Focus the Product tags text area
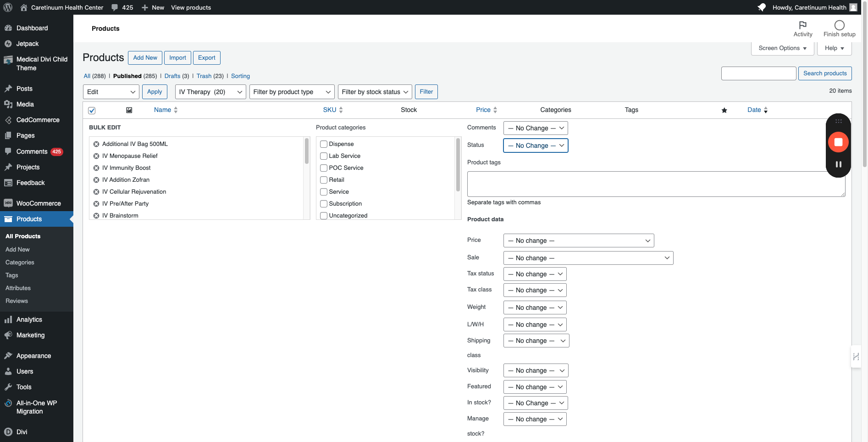 656,184
